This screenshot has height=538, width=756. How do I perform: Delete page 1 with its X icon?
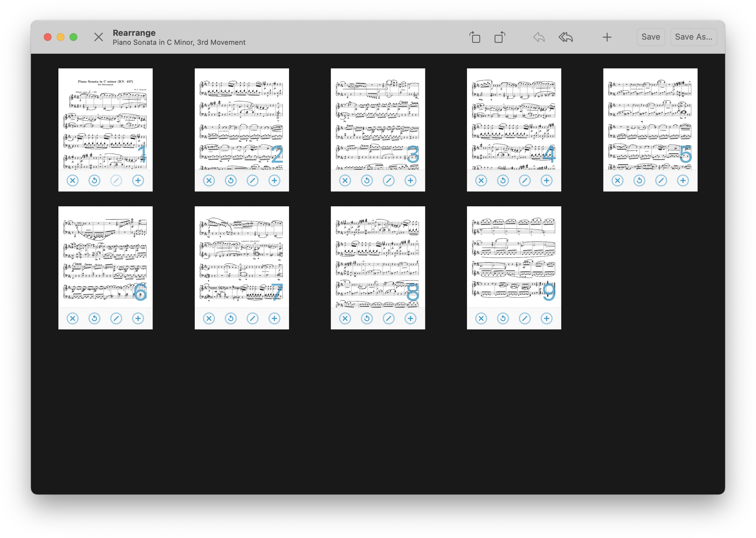click(x=72, y=180)
